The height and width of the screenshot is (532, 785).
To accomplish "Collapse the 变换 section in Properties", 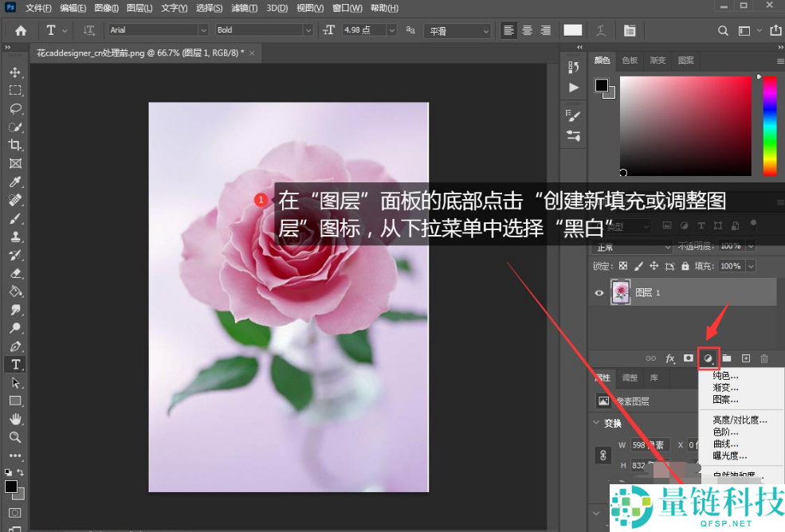I will pyautogui.click(x=596, y=422).
